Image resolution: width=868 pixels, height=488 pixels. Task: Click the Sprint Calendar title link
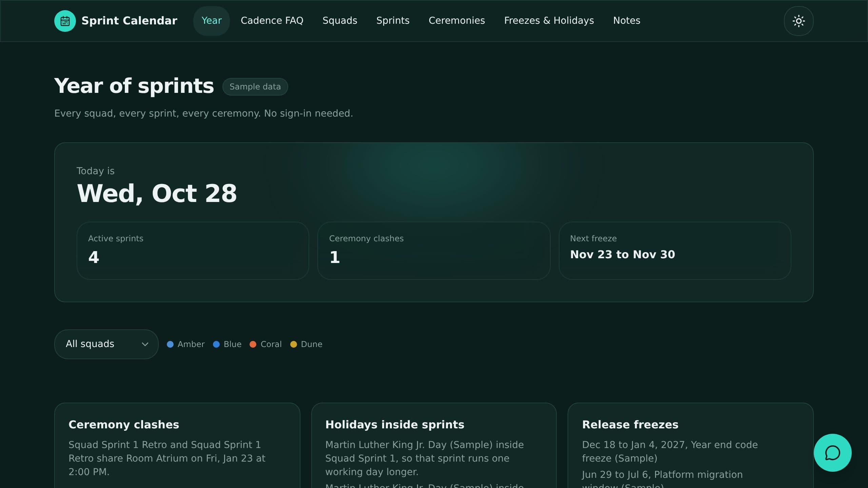(129, 21)
